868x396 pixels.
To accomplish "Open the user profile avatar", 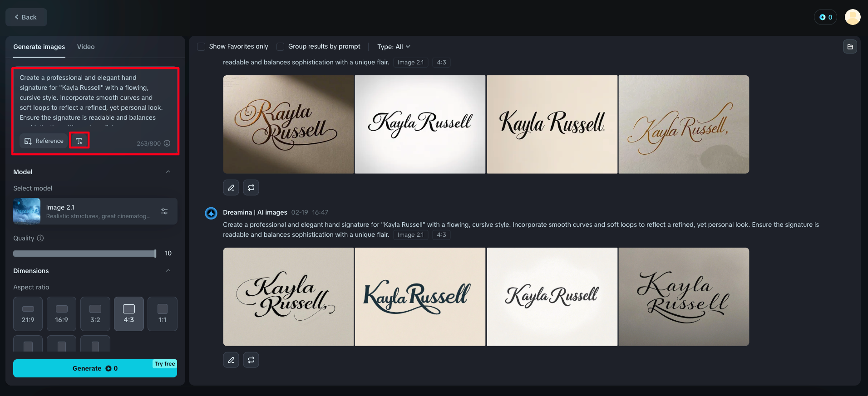I will (x=852, y=17).
